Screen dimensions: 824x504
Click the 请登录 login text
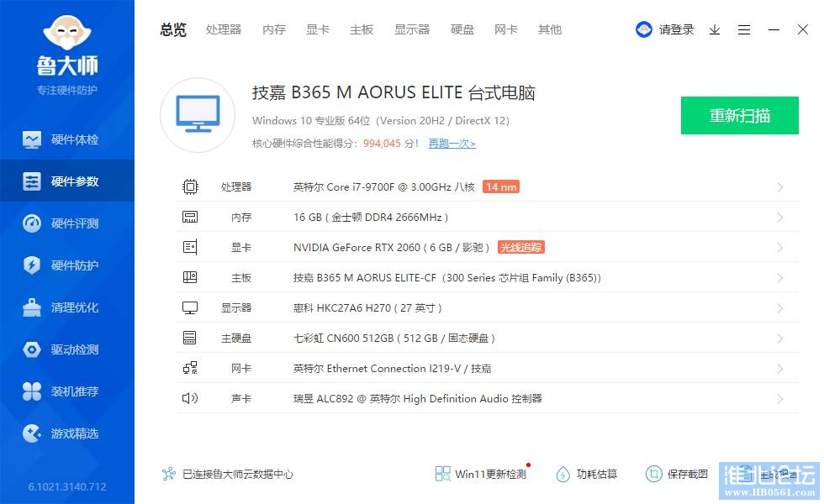point(676,30)
